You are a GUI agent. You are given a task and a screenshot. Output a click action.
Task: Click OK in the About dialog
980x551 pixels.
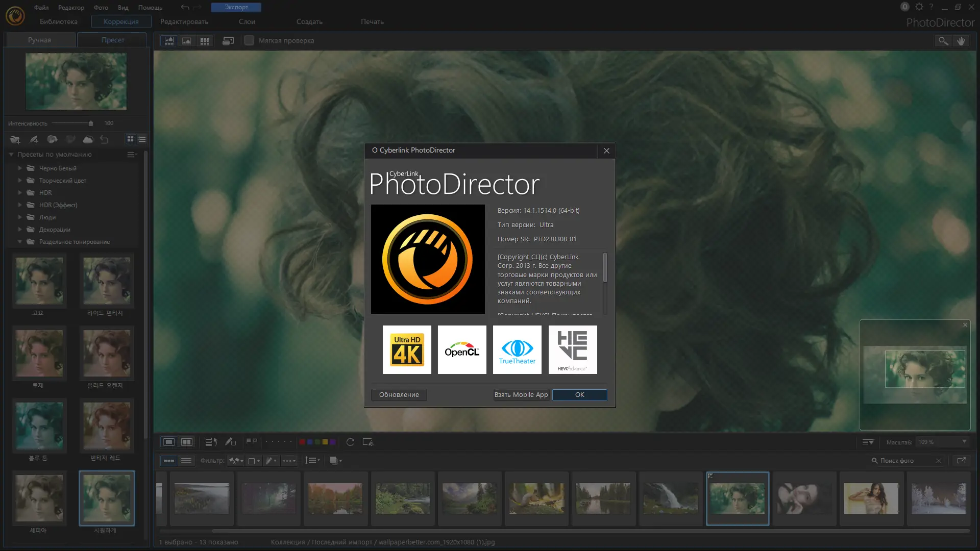(579, 395)
